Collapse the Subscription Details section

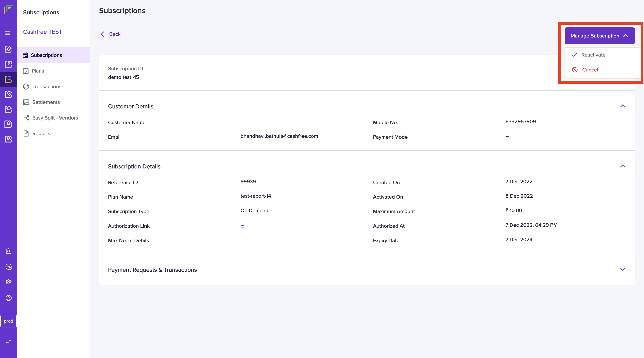(x=622, y=166)
